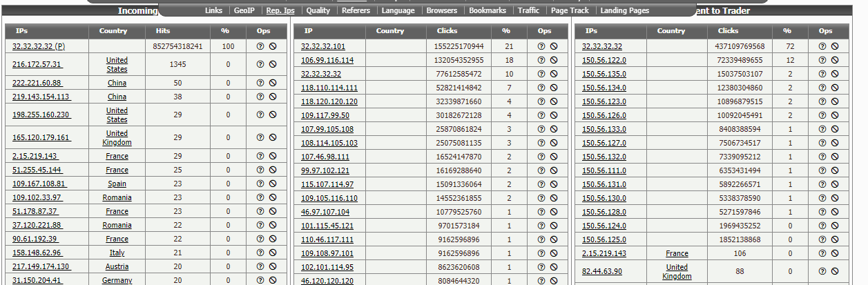Block IP 150.56.125.0 with ban icon

[x=835, y=239]
